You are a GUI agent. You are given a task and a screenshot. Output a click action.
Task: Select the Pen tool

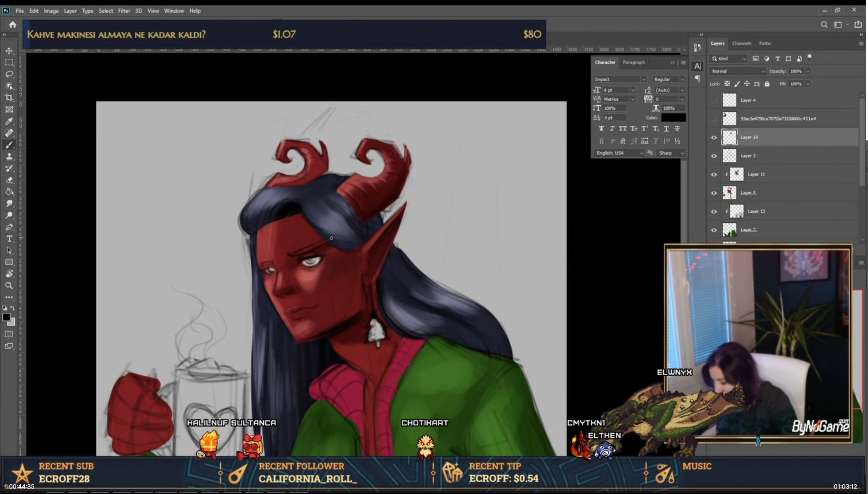pos(9,227)
